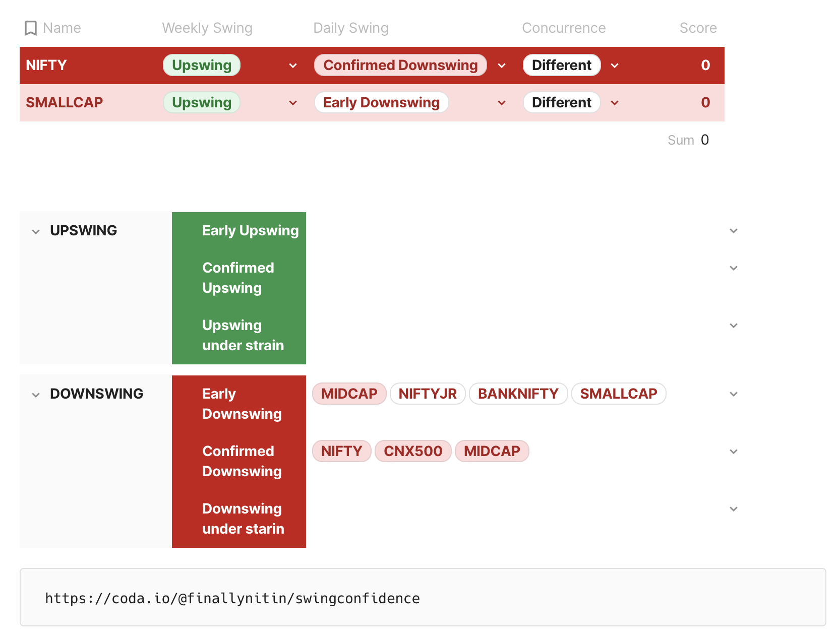
Task: Open SMALLCAP Concurrence dropdown chevron
Action: click(x=615, y=103)
